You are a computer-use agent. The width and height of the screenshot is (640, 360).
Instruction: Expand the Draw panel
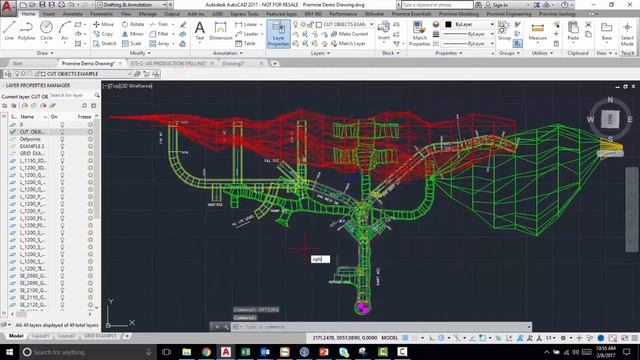(45, 53)
